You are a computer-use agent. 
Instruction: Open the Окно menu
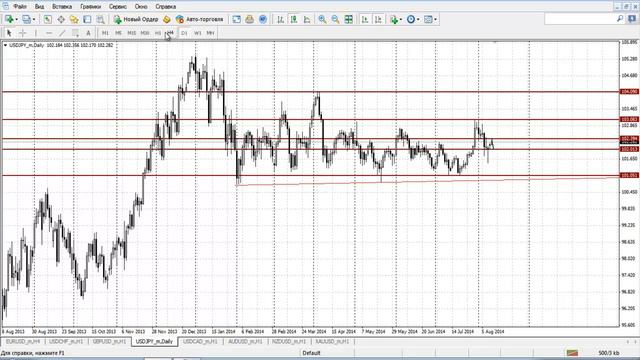click(141, 7)
